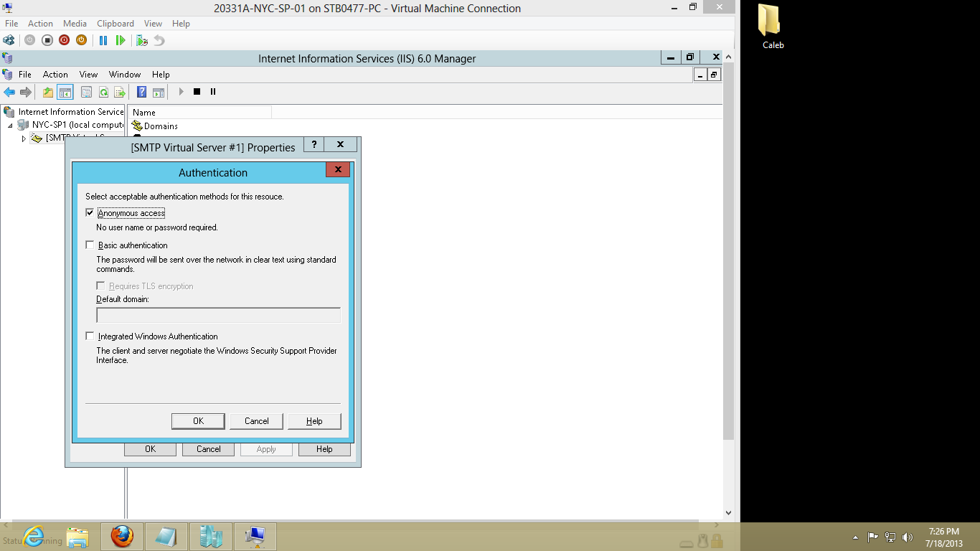The height and width of the screenshot is (551, 980).
Task: Click the Stop item black square icon
Action: tap(197, 92)
